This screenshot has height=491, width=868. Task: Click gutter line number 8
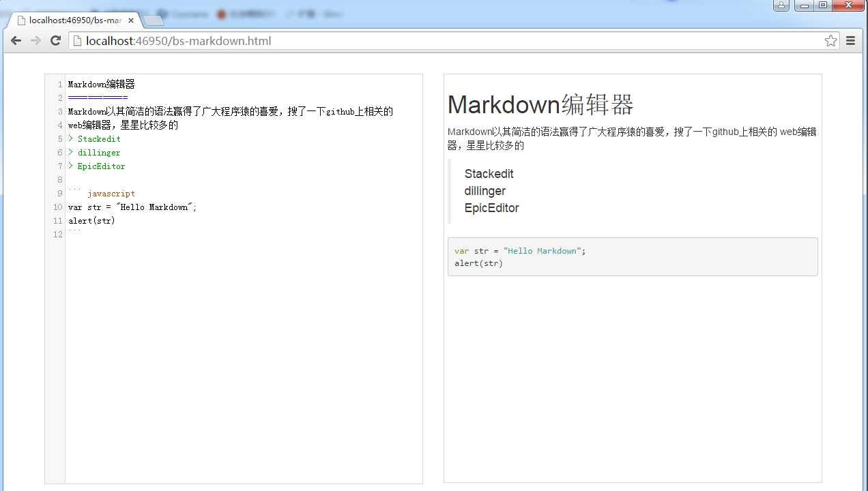(x=60, y=180)
